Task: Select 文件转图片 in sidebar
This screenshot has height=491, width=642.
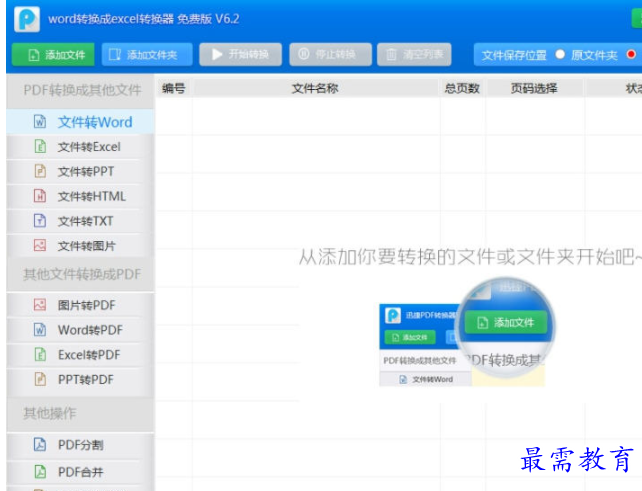Action: [80, 246]
